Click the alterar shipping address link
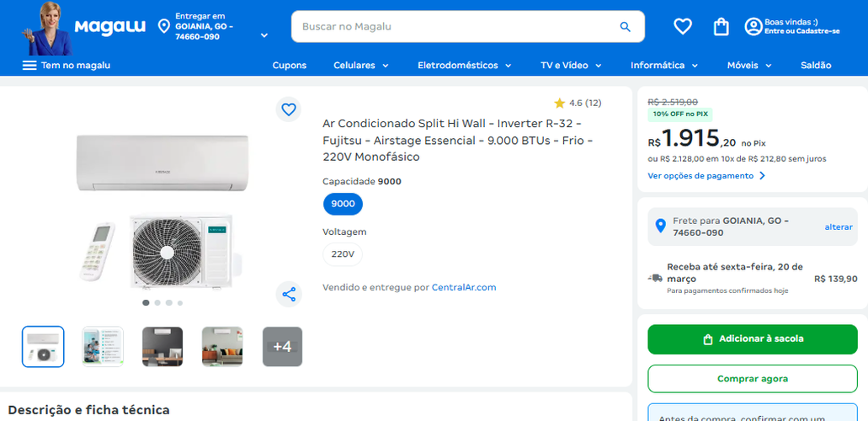This screenshot has width=868, height=421. tap(839, 227)
